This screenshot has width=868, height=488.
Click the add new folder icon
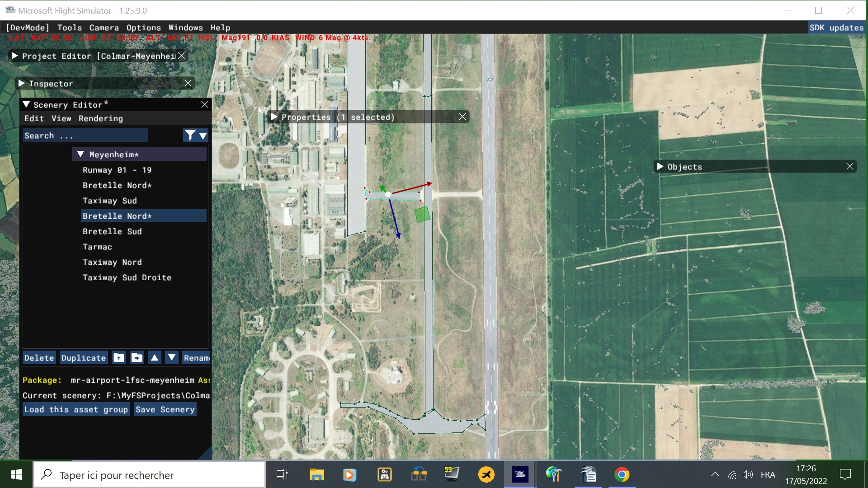119,358
